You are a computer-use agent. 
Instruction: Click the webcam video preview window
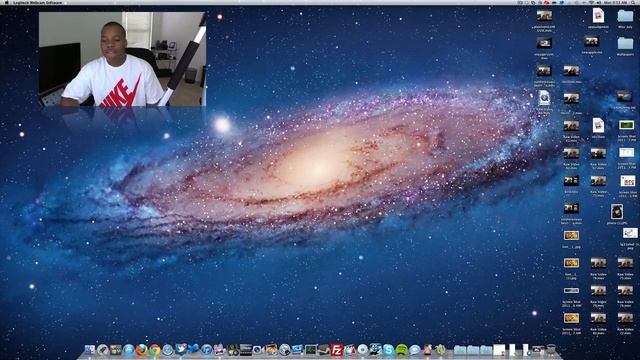[122, 59]
